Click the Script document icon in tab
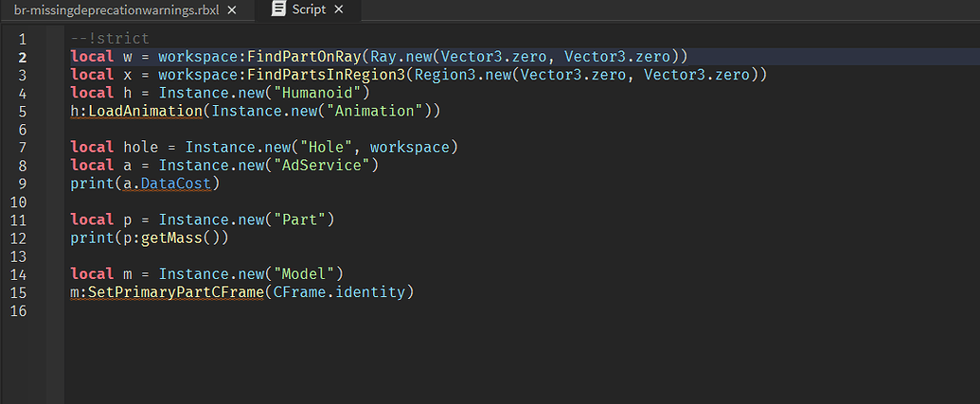Screen dimensions: 980x404 [x=279, y=9]
